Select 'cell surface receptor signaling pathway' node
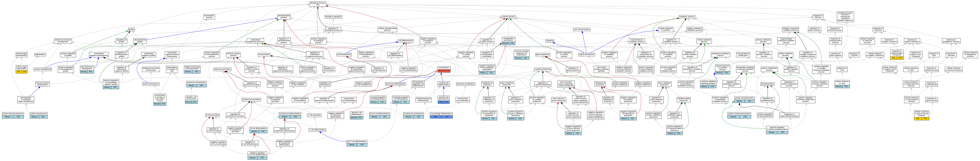Image resolution: width=980 pixels, height=161 pixels. pyautogui.click(x=601, y=69)
